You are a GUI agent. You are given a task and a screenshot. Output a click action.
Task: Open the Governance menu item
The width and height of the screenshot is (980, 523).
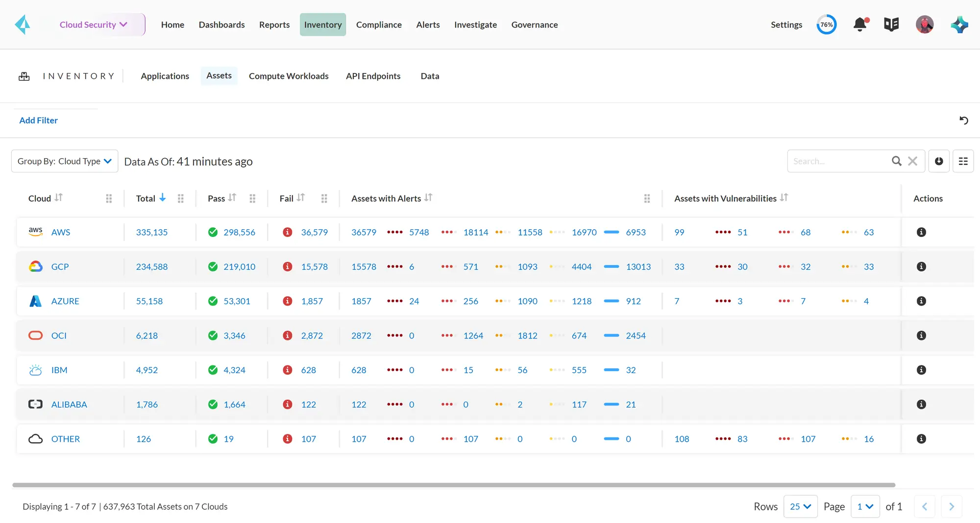(535, 24)
